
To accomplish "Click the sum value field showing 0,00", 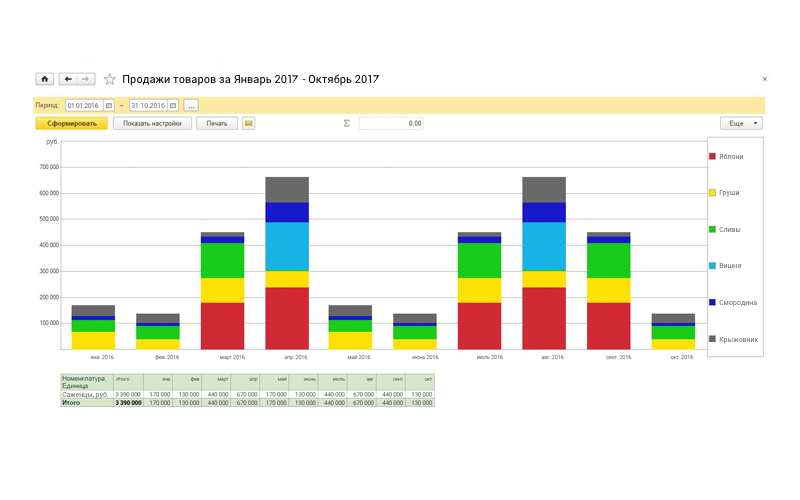I will click(391, 124).
